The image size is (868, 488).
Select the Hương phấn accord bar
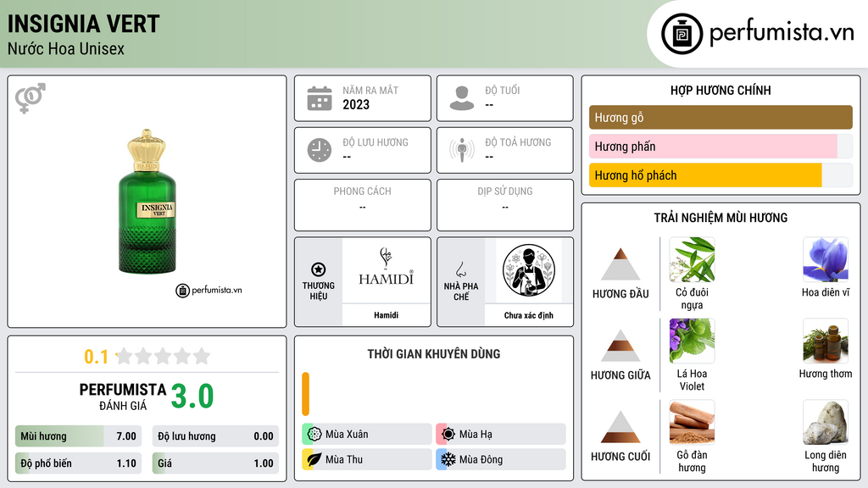pyautogui.click(x=721, y=146)
